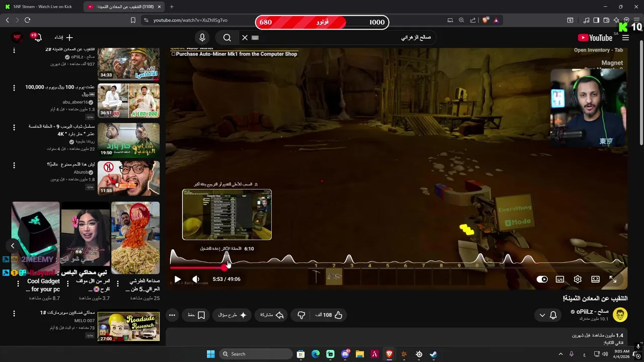Open the zoom magnifier in address bar

tap(461, 20)
